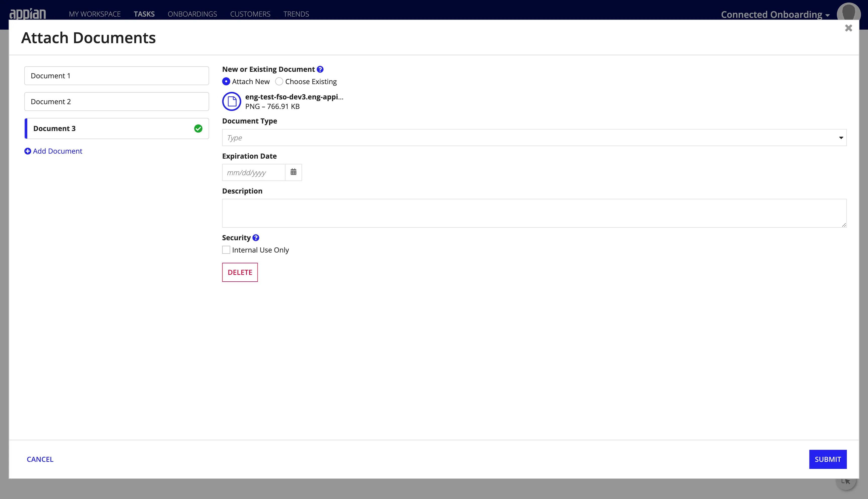Viewport: 868px width, 499px height.
Task: Switch to the ONBOARDINGS tab
Action: pos(192,14)
